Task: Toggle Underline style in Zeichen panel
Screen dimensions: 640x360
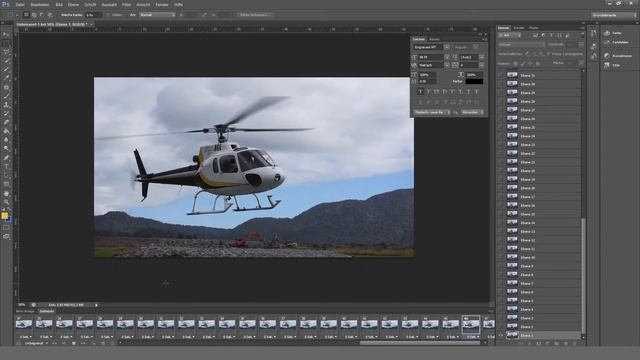Action: pyautogui.click(x=469, y=92)
